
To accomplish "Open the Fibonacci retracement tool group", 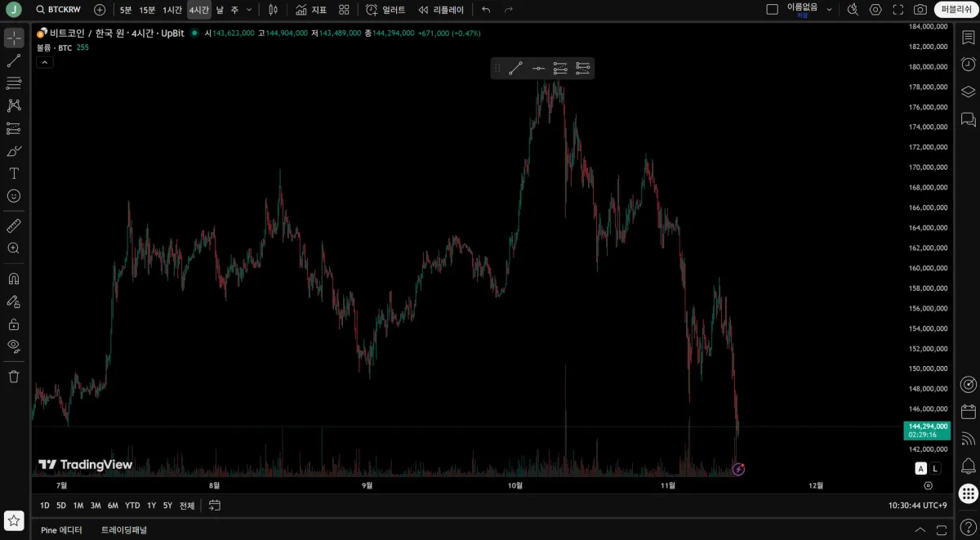I will (14, 83).
